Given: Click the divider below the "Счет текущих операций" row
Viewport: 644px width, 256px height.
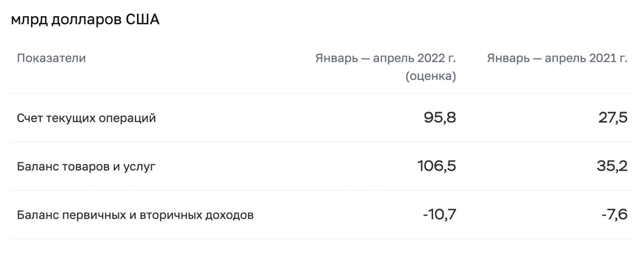Looking at the screenshot, I should 322,142.
